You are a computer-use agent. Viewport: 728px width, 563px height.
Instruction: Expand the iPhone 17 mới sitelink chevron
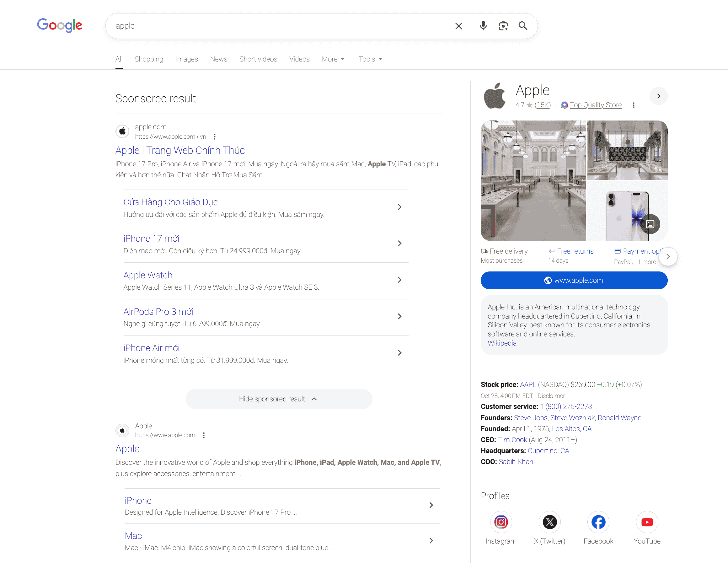coord(399,243)
